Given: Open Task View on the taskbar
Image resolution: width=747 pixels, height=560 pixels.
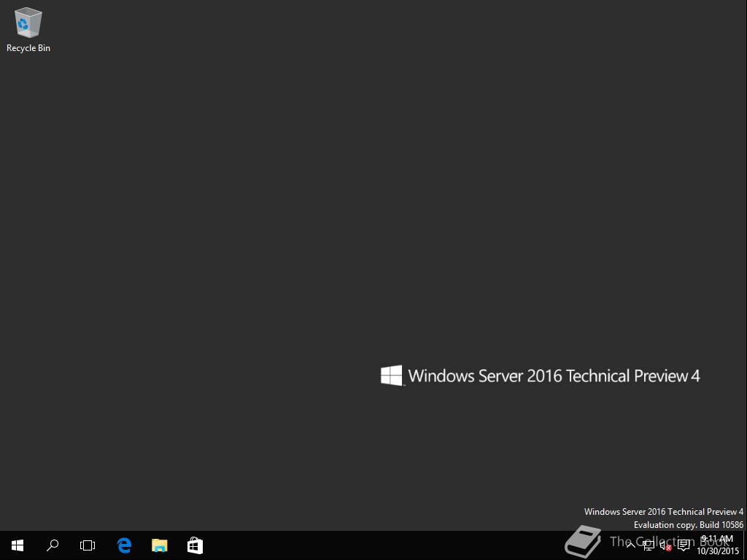Looking at the screenshot, I should 88,545.
